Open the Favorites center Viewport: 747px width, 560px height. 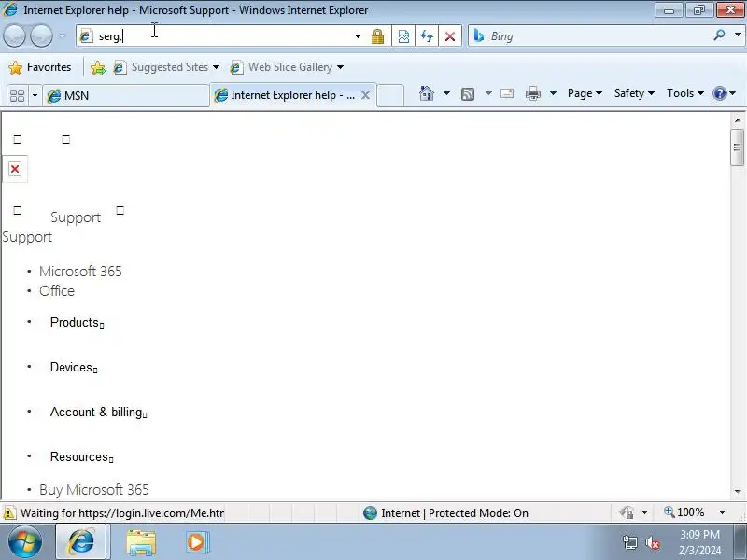(40, 67)
